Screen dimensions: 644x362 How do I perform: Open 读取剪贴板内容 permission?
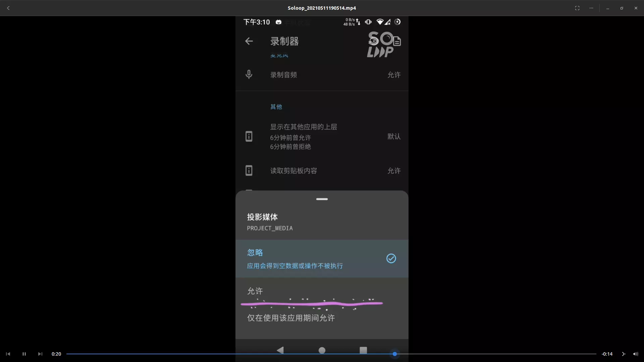[x=322, y=171]
